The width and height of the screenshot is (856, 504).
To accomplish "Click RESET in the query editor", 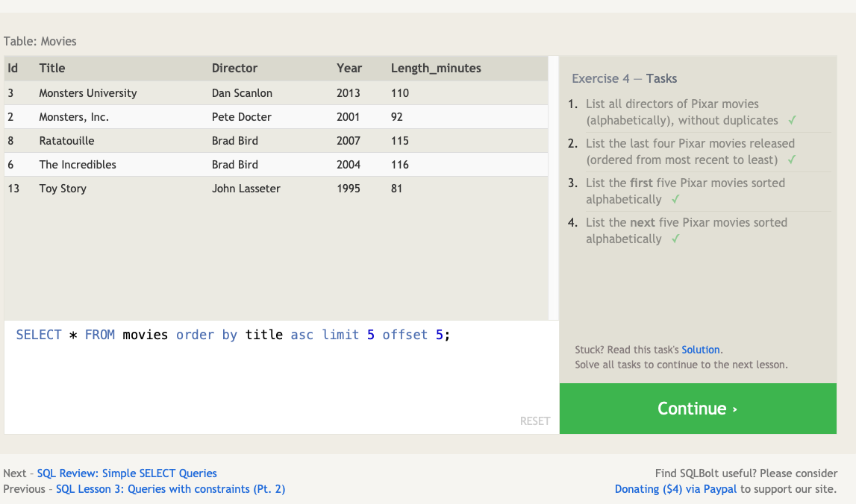I will pos(535,421).
